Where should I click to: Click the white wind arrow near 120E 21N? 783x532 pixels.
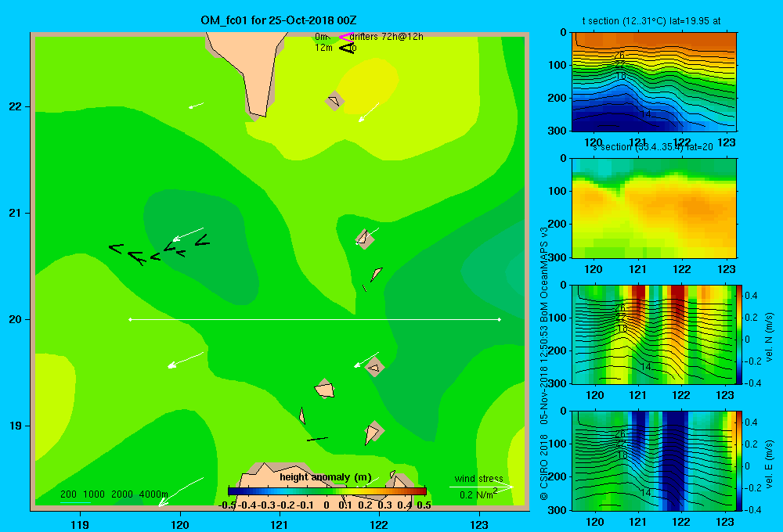pos(188,234)
